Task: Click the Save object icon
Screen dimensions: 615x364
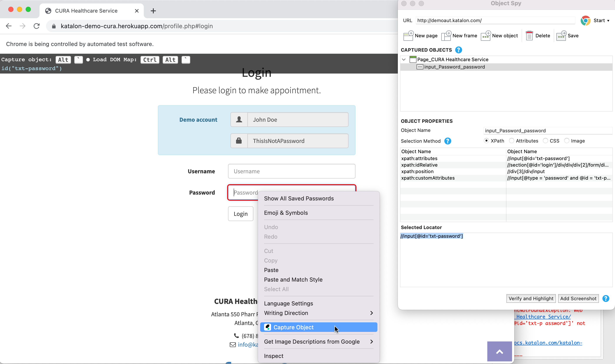Action: 561,36
